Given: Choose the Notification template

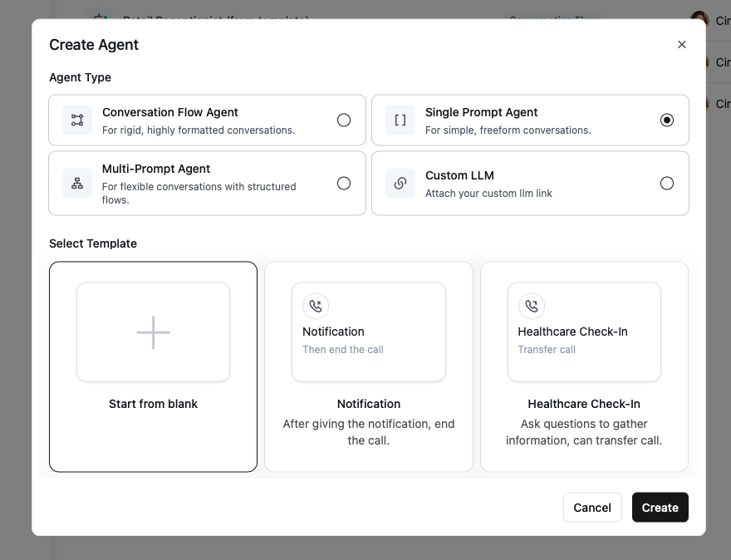Looking at the screenshot, I should (368, 366).
